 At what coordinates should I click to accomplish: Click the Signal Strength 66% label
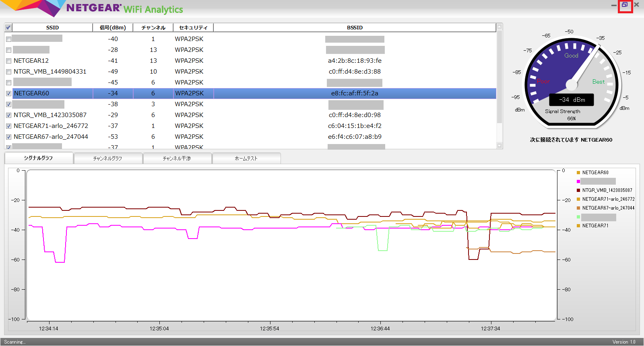[x=563, y=115]
